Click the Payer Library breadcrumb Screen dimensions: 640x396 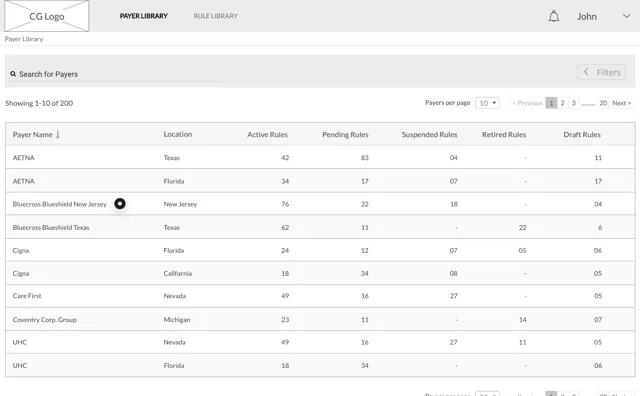point(24,39)
